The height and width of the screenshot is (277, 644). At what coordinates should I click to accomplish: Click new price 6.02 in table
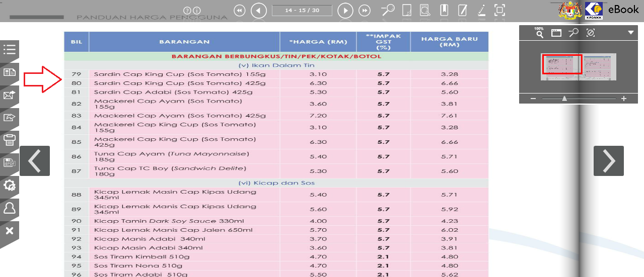[449, 230]
